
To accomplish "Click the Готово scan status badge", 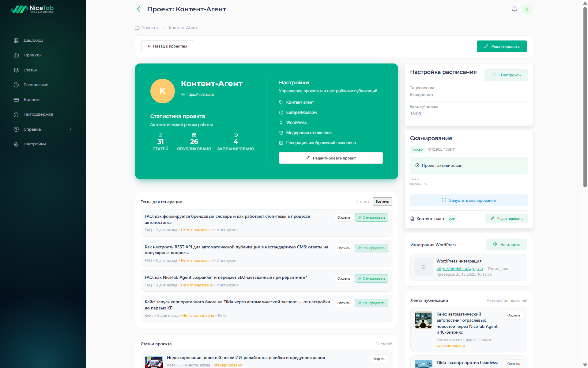I will (417, 150).
